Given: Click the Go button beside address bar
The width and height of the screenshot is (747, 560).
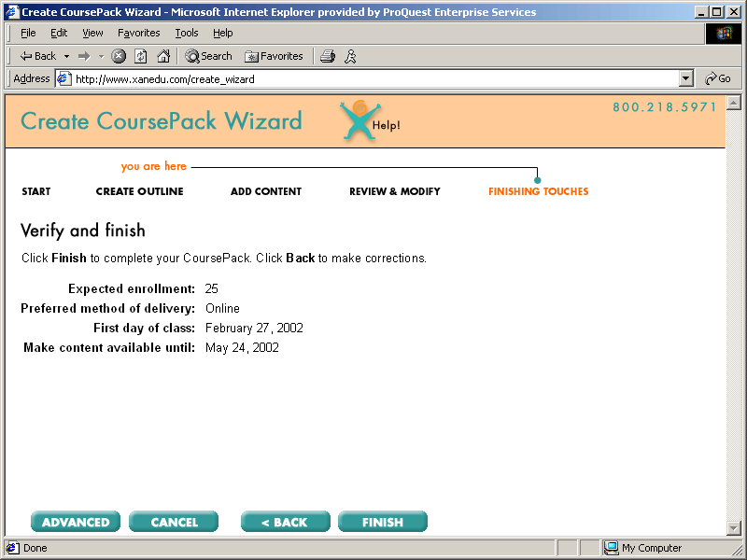Looking at the screenshot, I should (717, 79).
